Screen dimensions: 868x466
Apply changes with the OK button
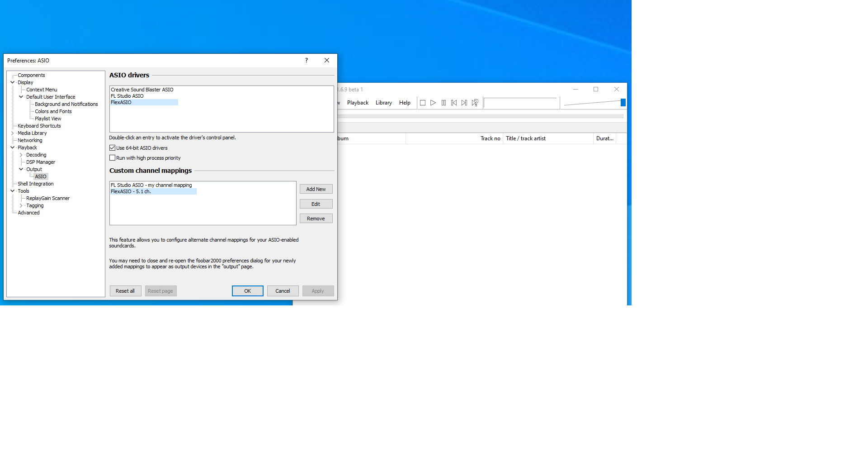(247, 291)
